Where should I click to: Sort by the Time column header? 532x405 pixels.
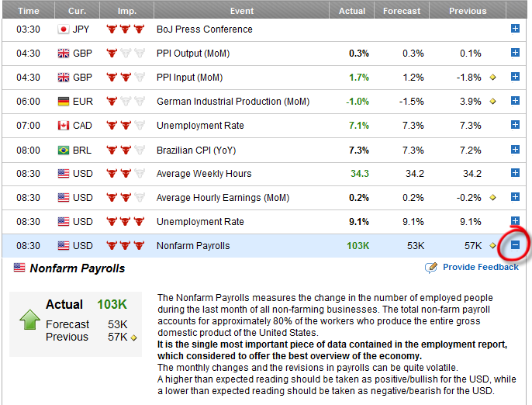[29, 11]
